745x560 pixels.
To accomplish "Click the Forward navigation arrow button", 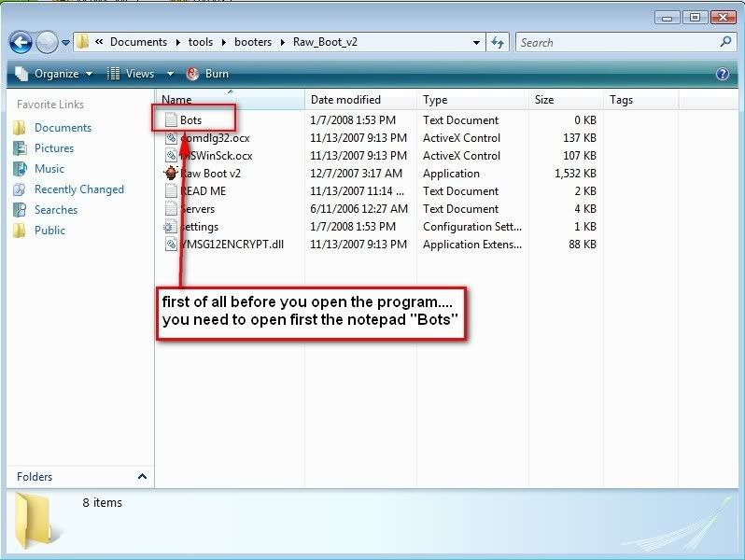I will [47, 43].
